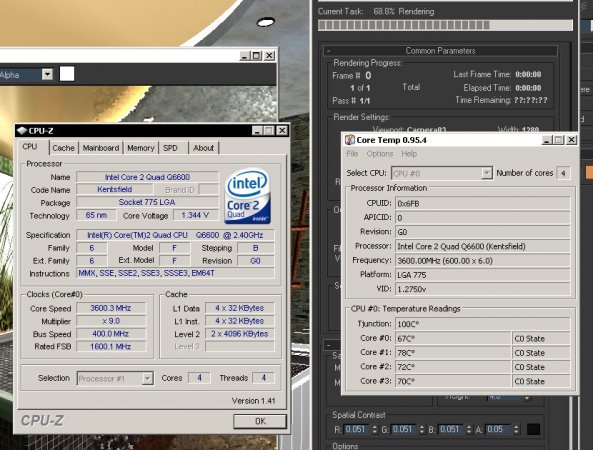
Task: Click the black Spatial Contrast color swatch
Action: pyautogui.click(x=533, y=429)
